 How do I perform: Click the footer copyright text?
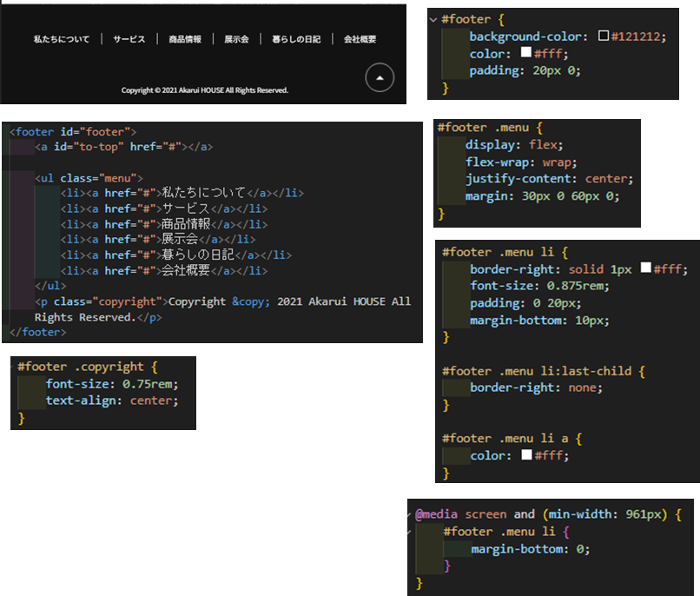(x=205, y=90)
